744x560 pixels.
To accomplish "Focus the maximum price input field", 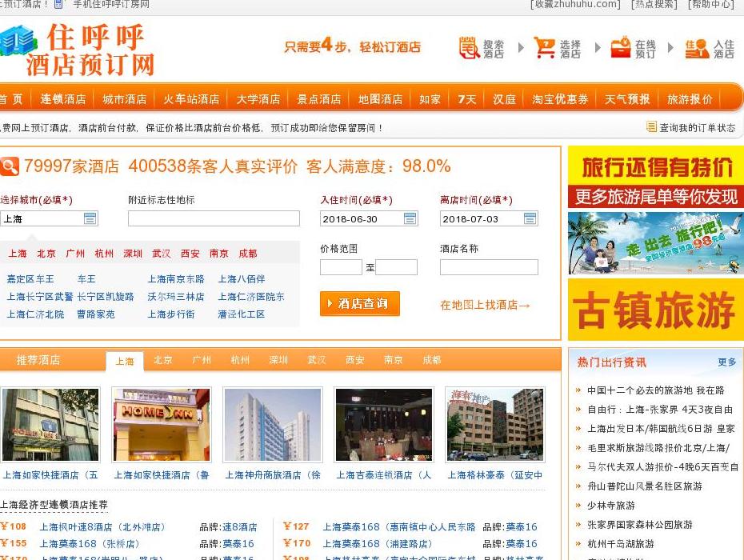I will click(396, 266).
